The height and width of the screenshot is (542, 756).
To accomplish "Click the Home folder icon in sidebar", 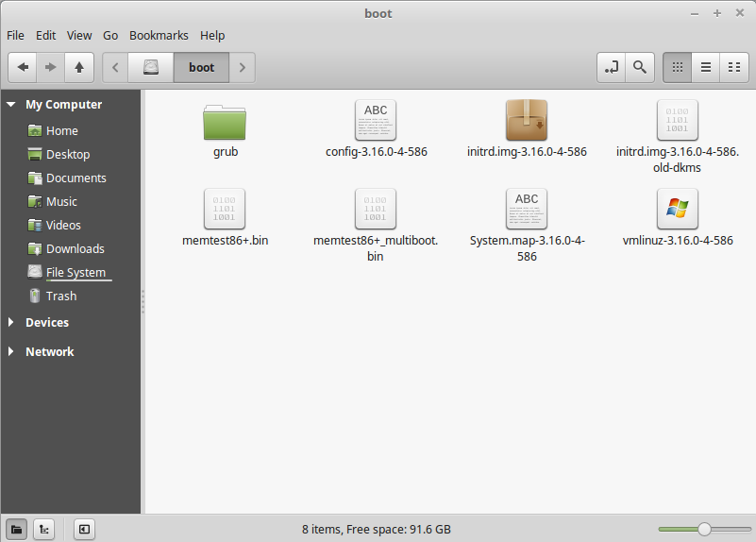I will tap(35, 130).
